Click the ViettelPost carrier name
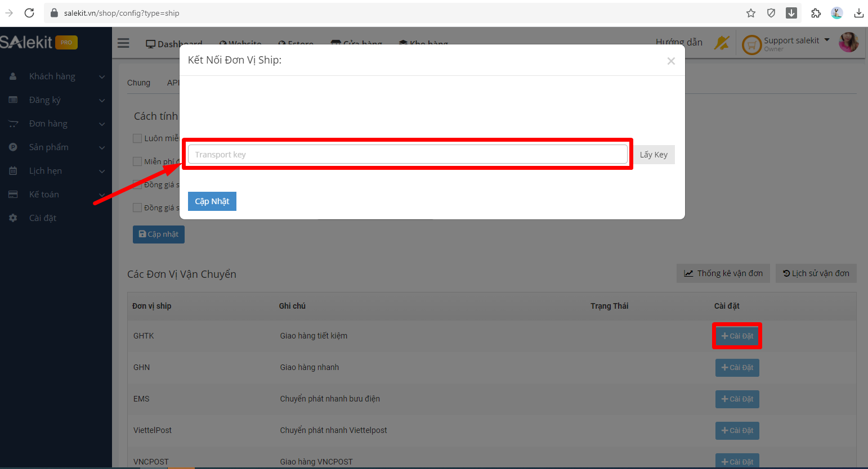Viewport: 868px width, 469px height. 153,430
